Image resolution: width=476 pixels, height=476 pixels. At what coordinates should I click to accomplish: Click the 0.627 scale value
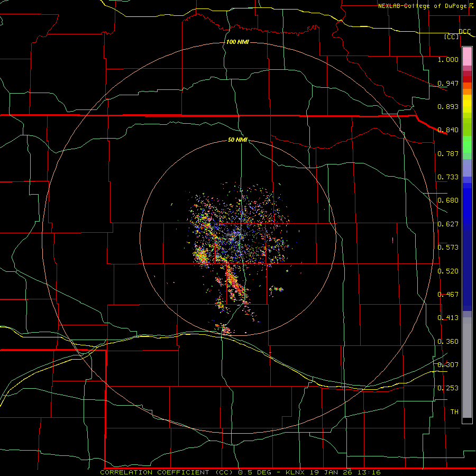(448, 224)
